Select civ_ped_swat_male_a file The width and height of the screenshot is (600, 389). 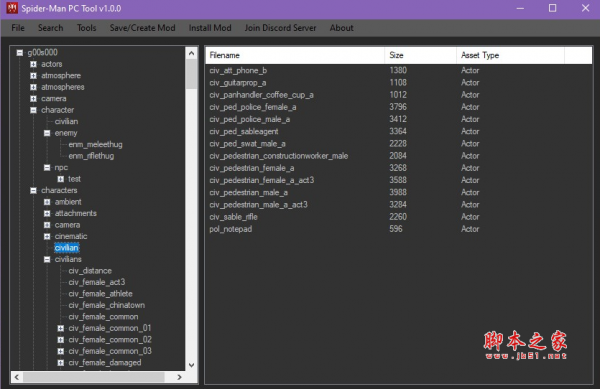coord(398,144)
